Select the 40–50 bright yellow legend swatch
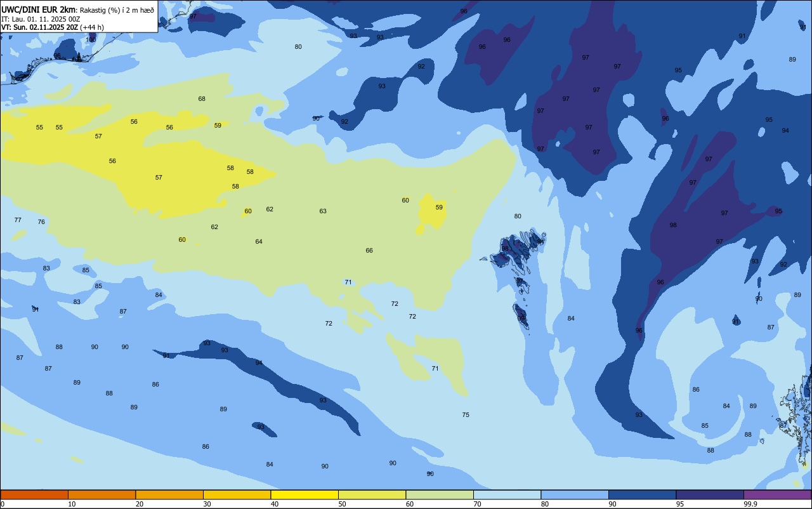Screen dimensions: 812x509 304,494
